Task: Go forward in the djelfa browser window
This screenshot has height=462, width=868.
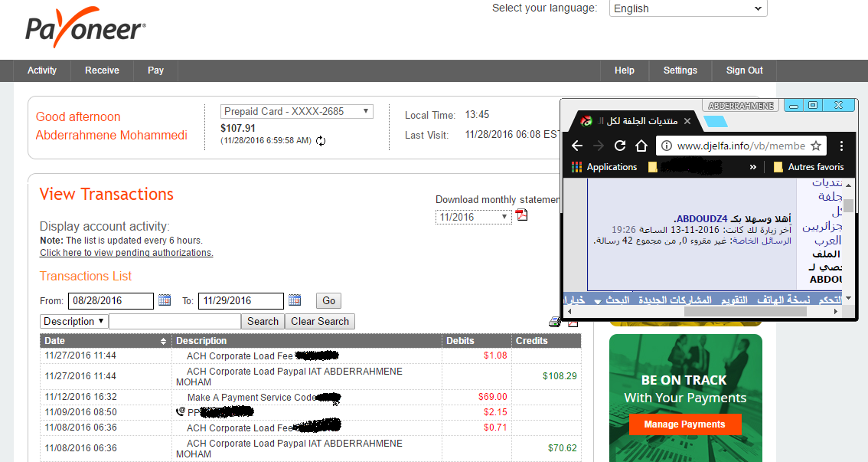Action: tap(599, 146)
